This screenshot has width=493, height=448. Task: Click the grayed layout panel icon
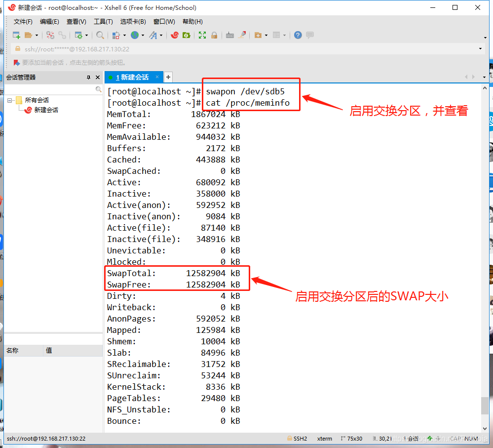tap(276, 35)
